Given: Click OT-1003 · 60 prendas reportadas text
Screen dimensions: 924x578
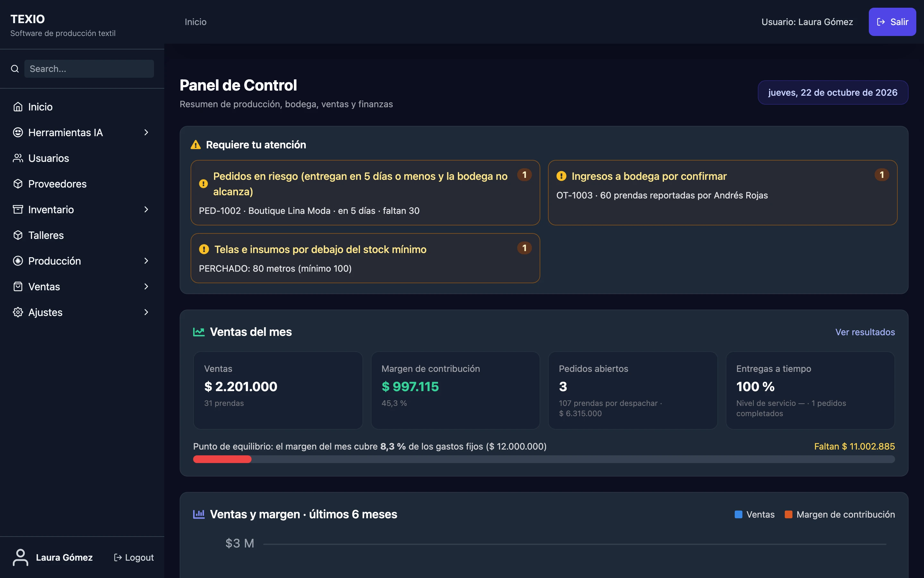Looking at the screenshot, I should coord(662,195).
